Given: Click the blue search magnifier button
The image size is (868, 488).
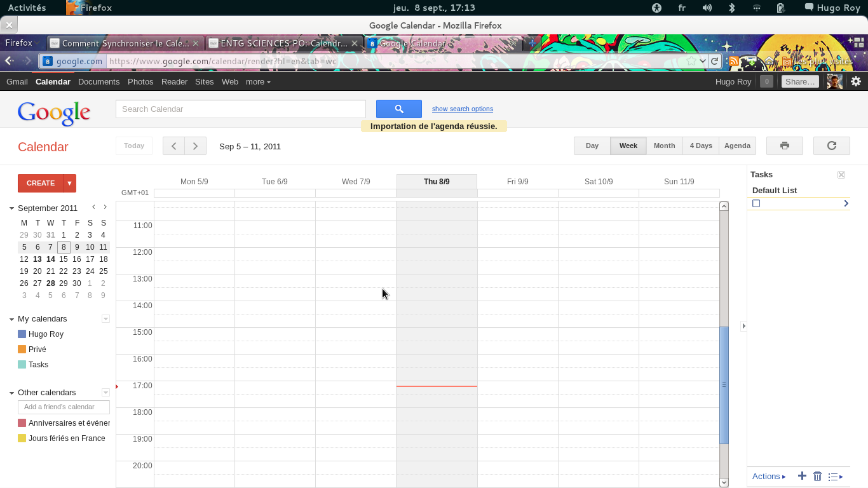Looking at the screenshot, I should click(399, 109).
